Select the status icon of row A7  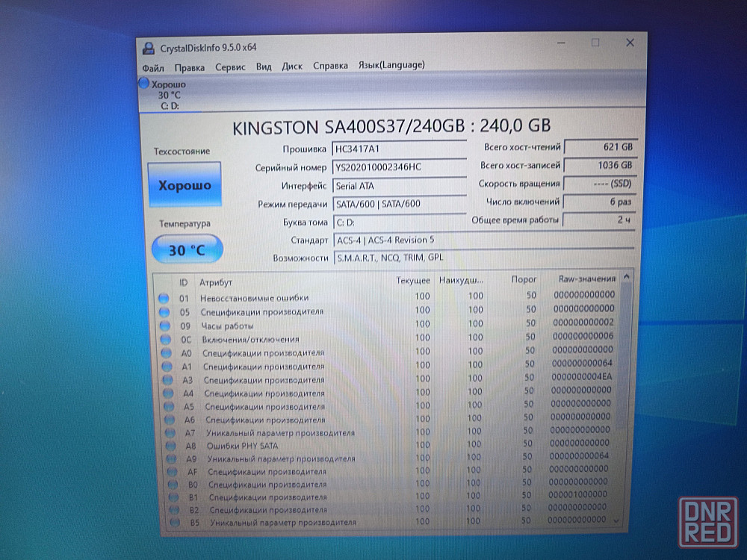pyautogui.click(x=170, y=433)
